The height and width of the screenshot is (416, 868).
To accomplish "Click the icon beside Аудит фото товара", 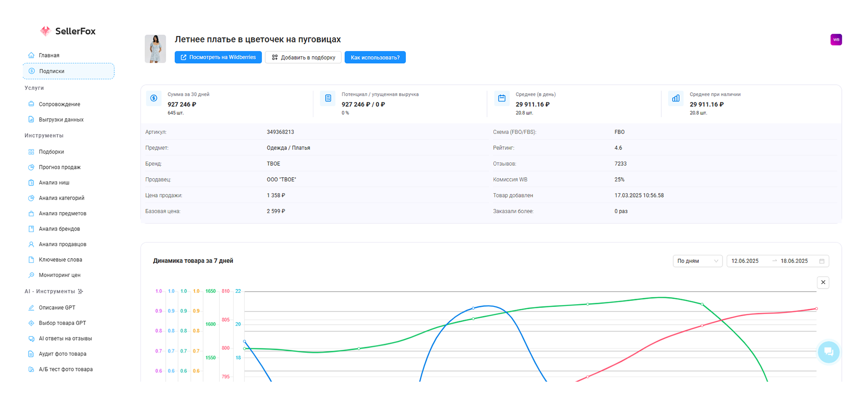I will 31,354.
